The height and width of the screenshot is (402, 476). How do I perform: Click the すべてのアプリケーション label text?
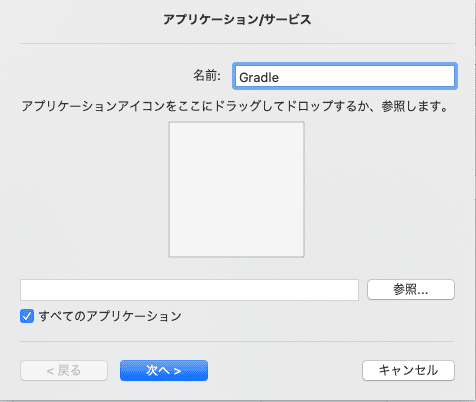coord(110,316)
